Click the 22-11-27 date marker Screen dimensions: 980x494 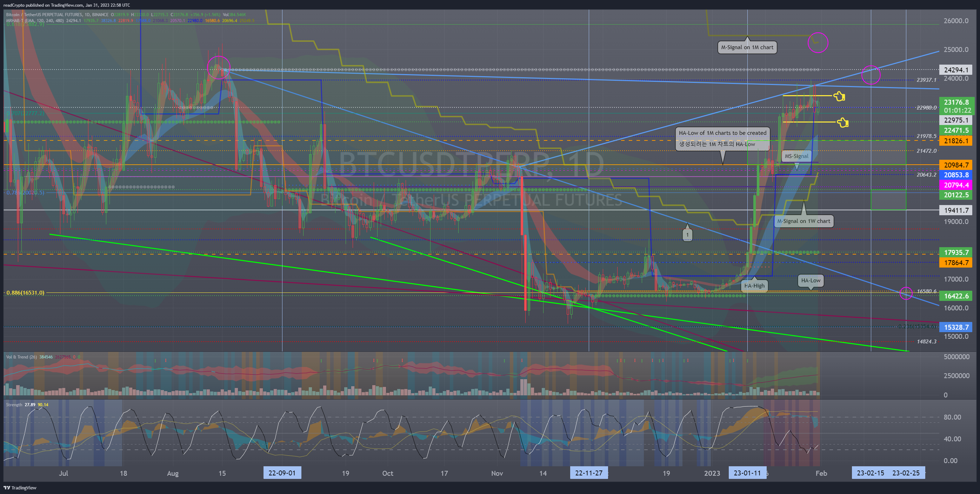click(x=588, y=473)
